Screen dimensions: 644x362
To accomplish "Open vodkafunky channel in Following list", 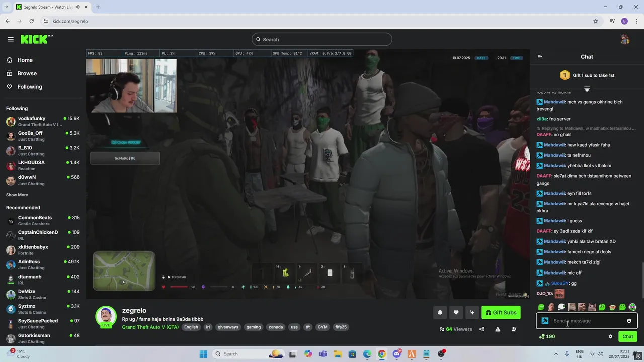I will click(43, 121).
